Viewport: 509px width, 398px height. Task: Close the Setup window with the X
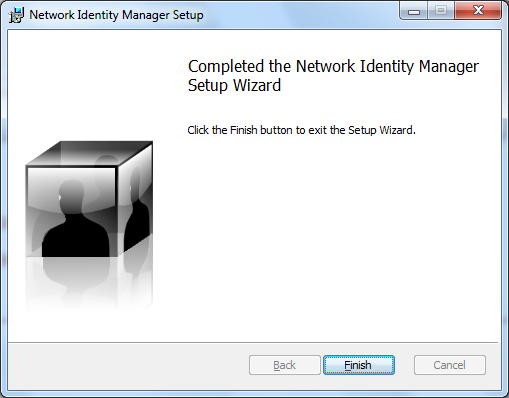pyautogui.click(x=478, y=11)
